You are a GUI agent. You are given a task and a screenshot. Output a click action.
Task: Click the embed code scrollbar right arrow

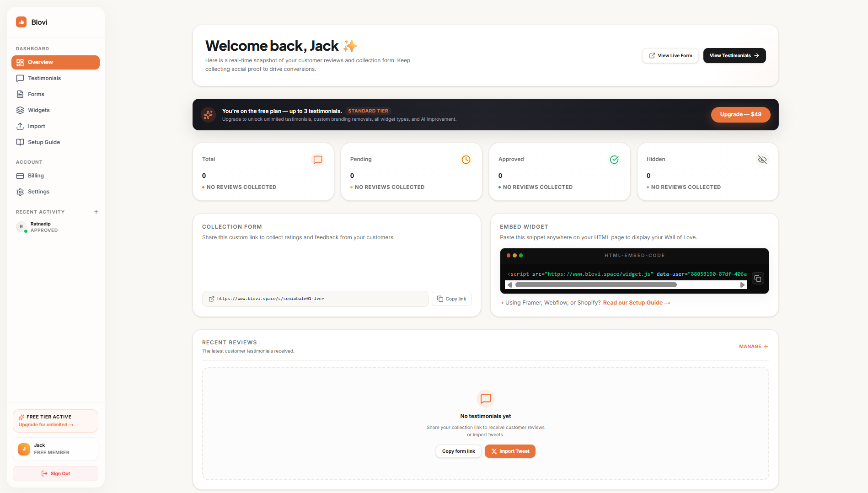pyautogui.click(x=742, y=285)
